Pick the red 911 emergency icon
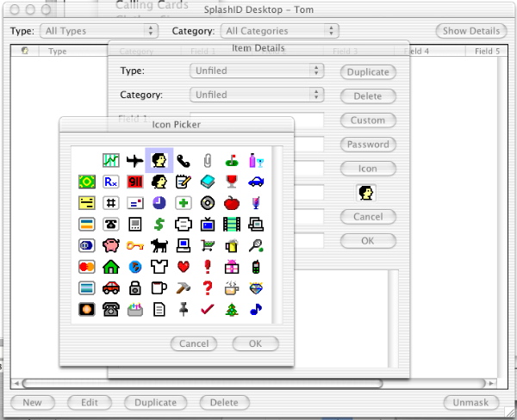This screenshot has width=517, height=420. [134, 182]
